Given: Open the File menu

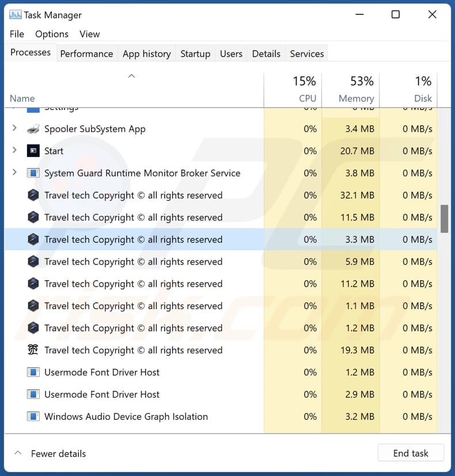Looking at the screenshot, I should tap(17, 34).
